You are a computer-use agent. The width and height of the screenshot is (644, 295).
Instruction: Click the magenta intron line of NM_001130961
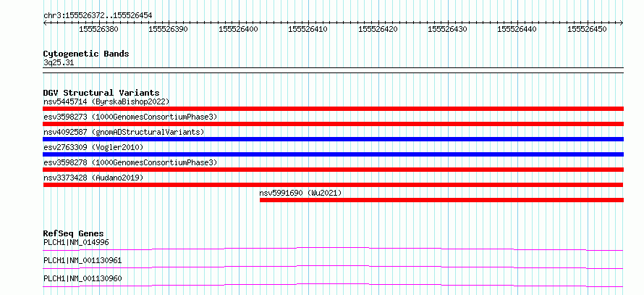[333, 267]
